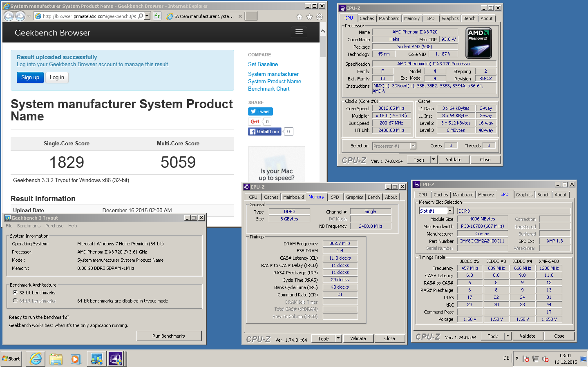588x367 pixels.
Task: Click Validate in the CPU-Z CPU window
Action: point(454,160)
